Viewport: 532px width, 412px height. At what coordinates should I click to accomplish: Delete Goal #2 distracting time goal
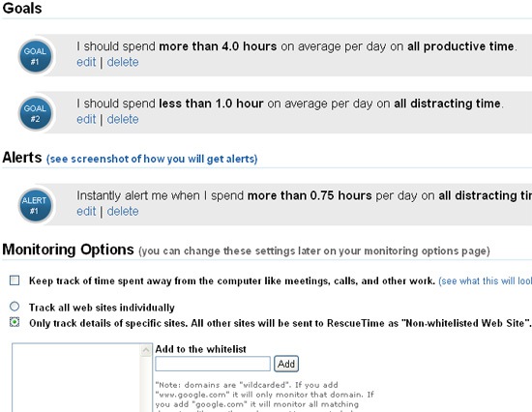point(123,120)
